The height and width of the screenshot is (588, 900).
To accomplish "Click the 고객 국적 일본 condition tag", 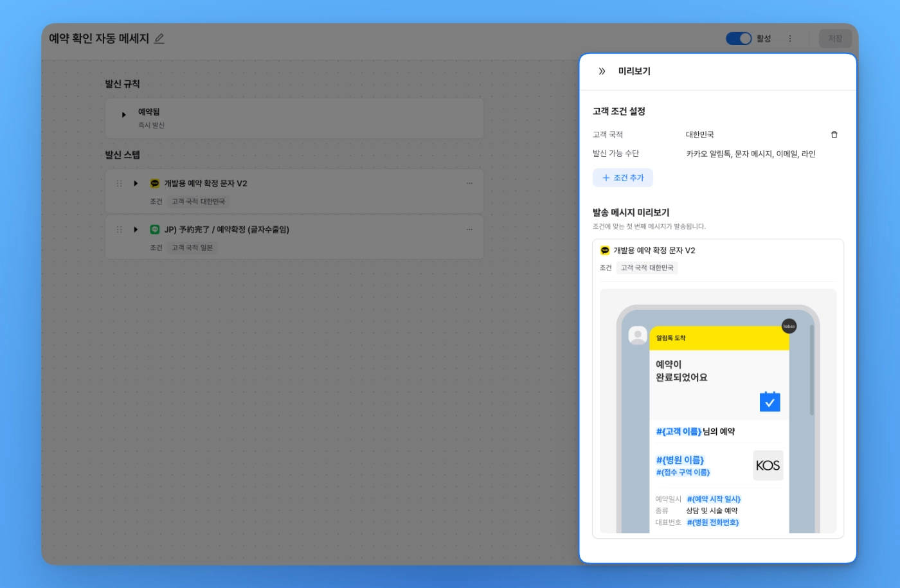I will click(x=192, y=247).
